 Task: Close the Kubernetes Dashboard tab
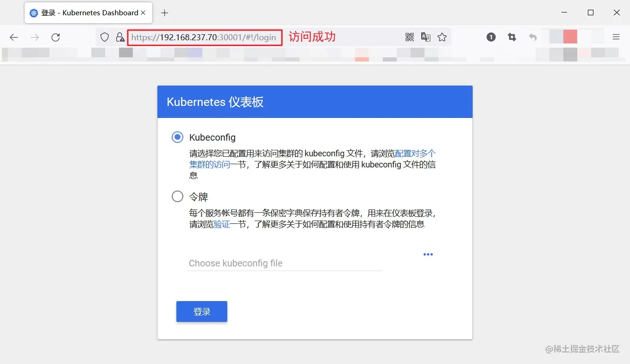click(x=143, y=13)
